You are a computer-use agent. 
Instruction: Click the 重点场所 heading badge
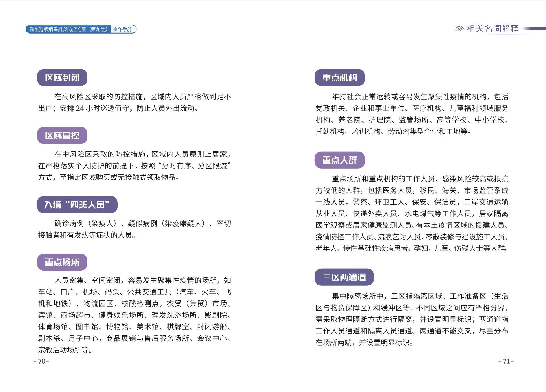(x=62, y=262)
